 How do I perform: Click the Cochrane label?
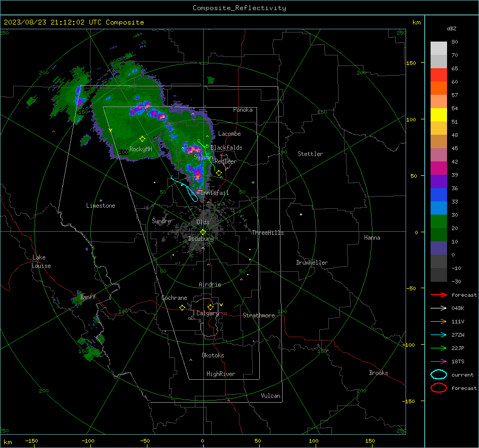click(x=174, y=298)
